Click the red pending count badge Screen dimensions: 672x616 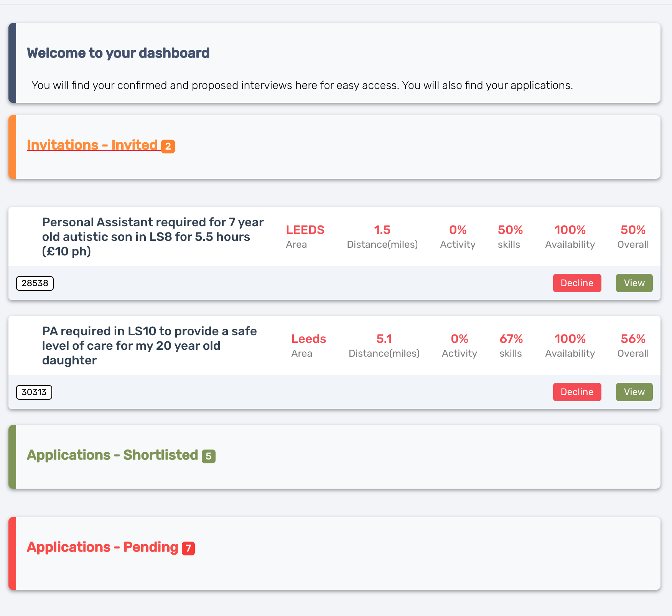(x=188, y=548)
